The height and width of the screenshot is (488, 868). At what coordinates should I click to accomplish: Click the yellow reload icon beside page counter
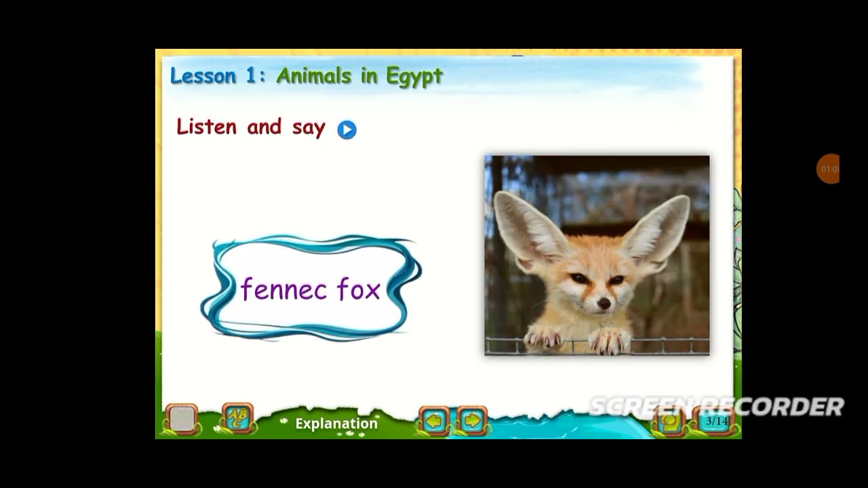pos(669,422)
